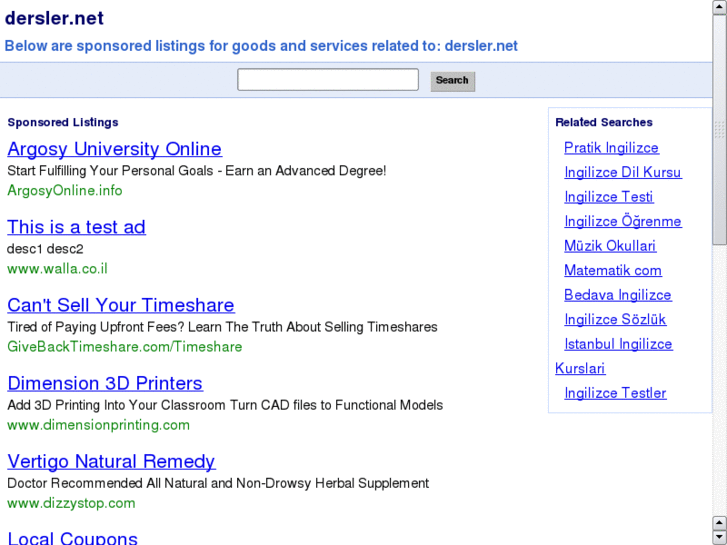Open the Vertigo Natural Remedy link

pyautogui.click(x=111, y=462)
